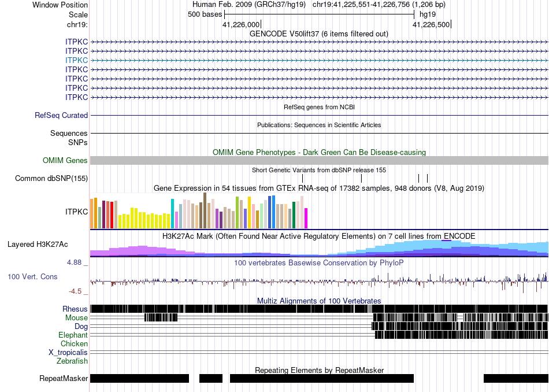Click the -4.5 PhyloP lower scale value
549x392 pixels.
(75, 291)
